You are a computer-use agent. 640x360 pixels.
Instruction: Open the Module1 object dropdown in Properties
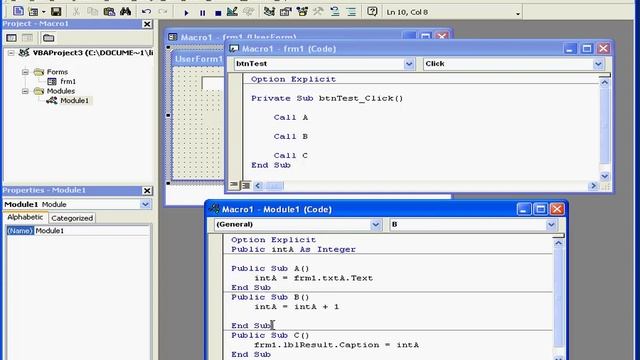tap(145, 204)
